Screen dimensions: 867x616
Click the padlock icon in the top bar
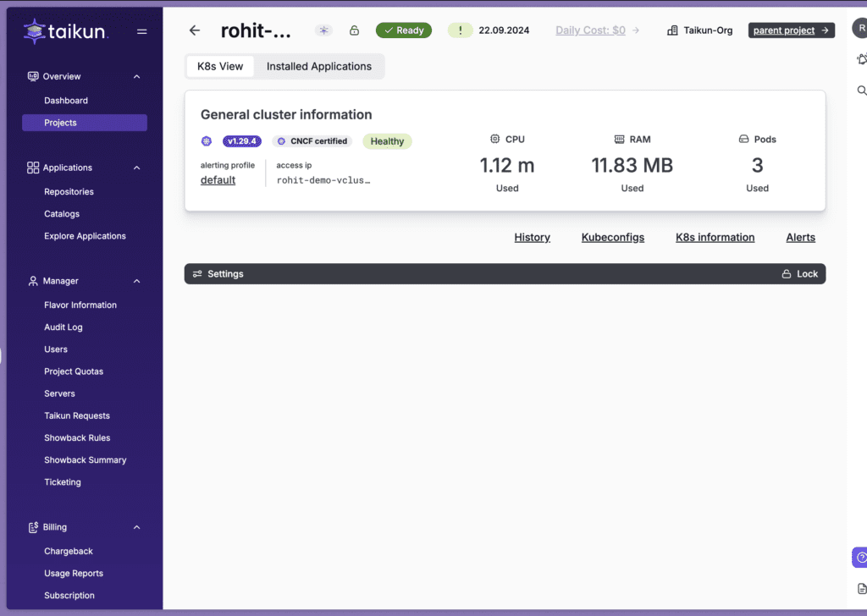354,30
